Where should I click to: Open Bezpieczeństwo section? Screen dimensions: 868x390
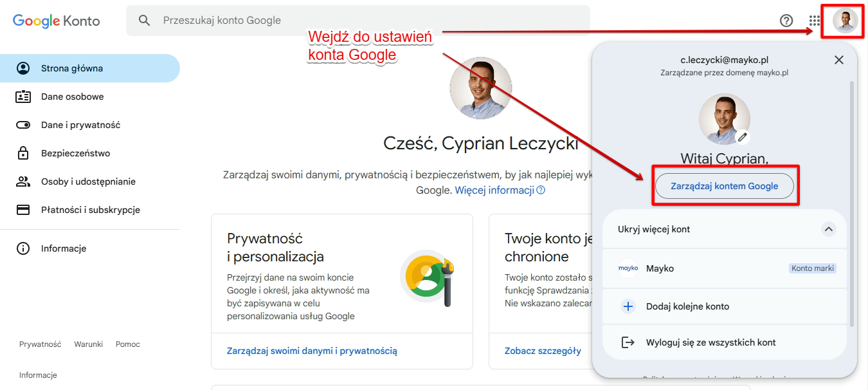pos(90,153)
